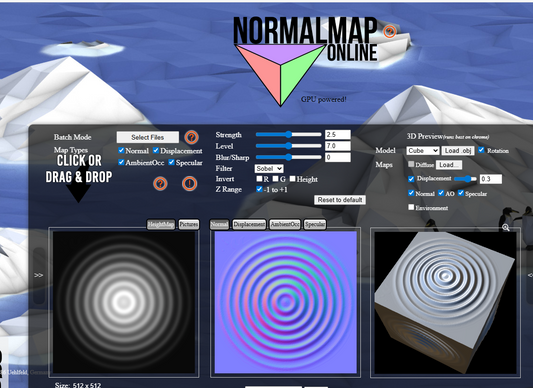Screen dimensions: 533x388
Task: Switch to the Pictures tab
Action: point(189,224)
